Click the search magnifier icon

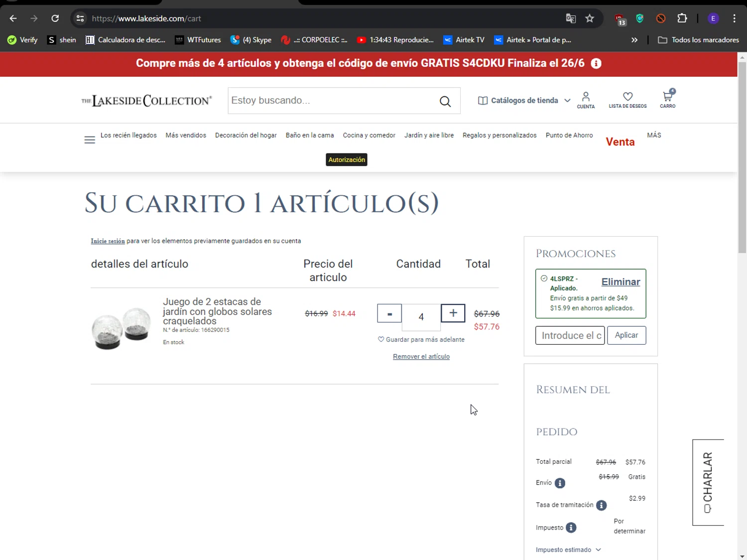pos(445,101)
